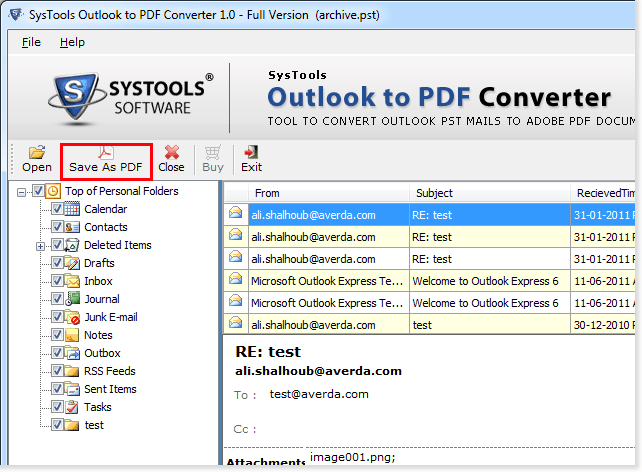Open the File menu
The width and height of the screenshot is (642, 472).
click(x=31, y=42)
